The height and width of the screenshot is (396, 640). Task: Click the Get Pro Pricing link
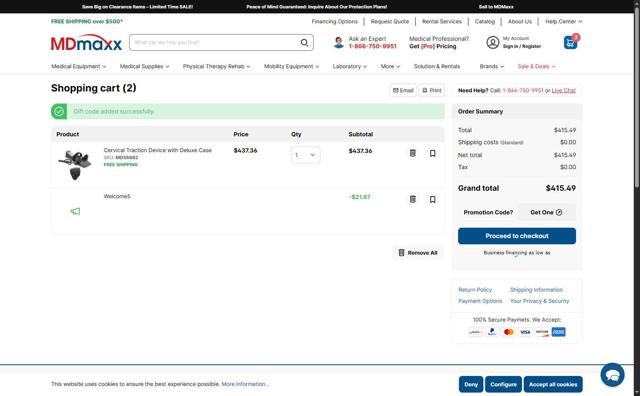point(433,46)
